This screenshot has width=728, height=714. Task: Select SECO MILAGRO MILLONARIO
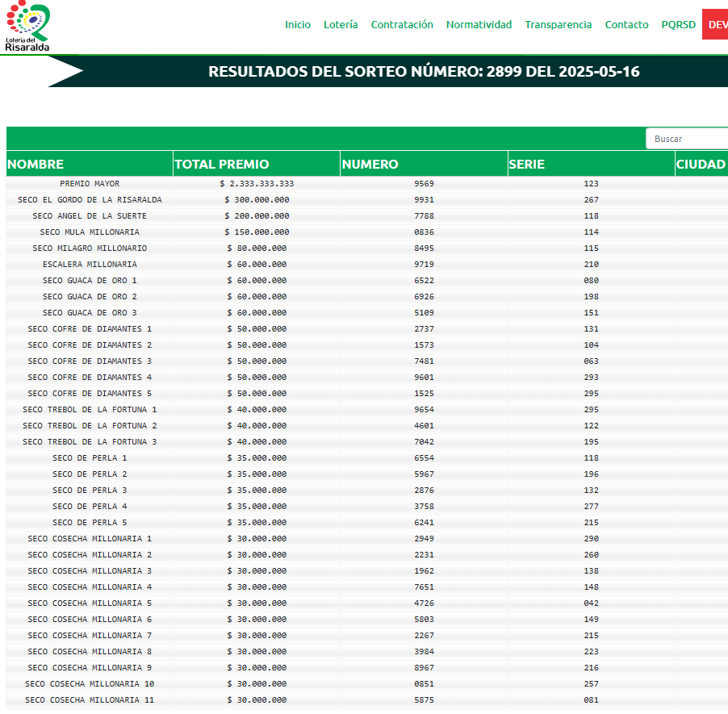pyautogui.click(x=90, y=248)
